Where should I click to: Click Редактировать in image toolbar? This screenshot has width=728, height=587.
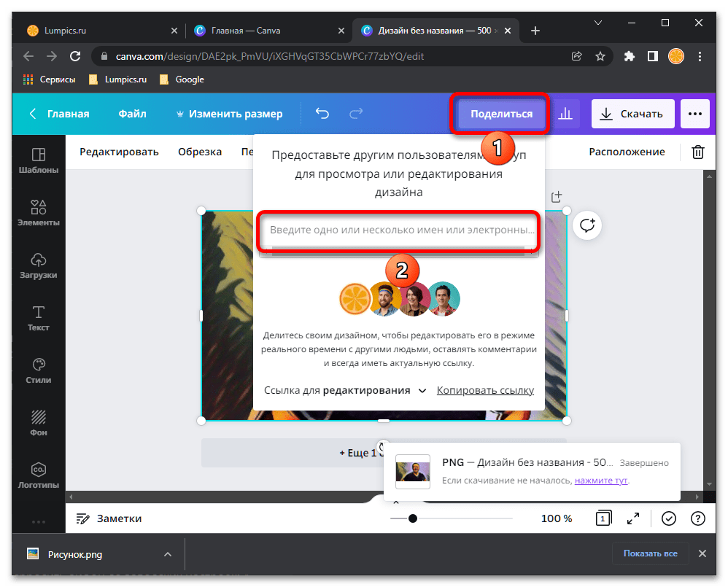119,152
